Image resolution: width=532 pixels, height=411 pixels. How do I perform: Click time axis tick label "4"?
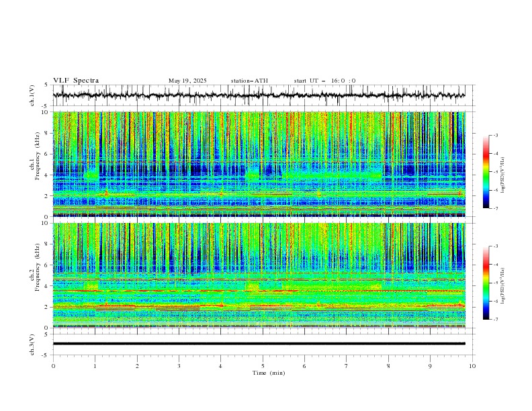[x=221, y=366]
